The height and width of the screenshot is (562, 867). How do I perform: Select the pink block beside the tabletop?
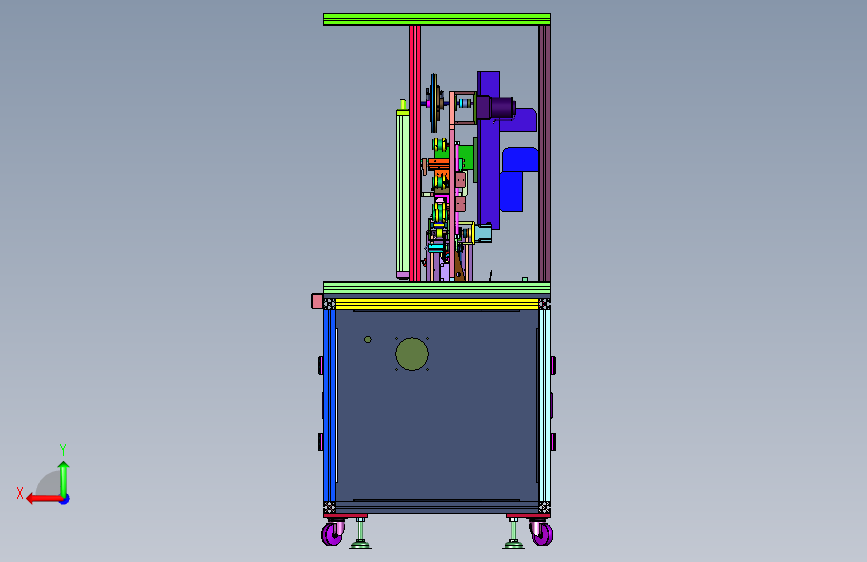[317, 301]
